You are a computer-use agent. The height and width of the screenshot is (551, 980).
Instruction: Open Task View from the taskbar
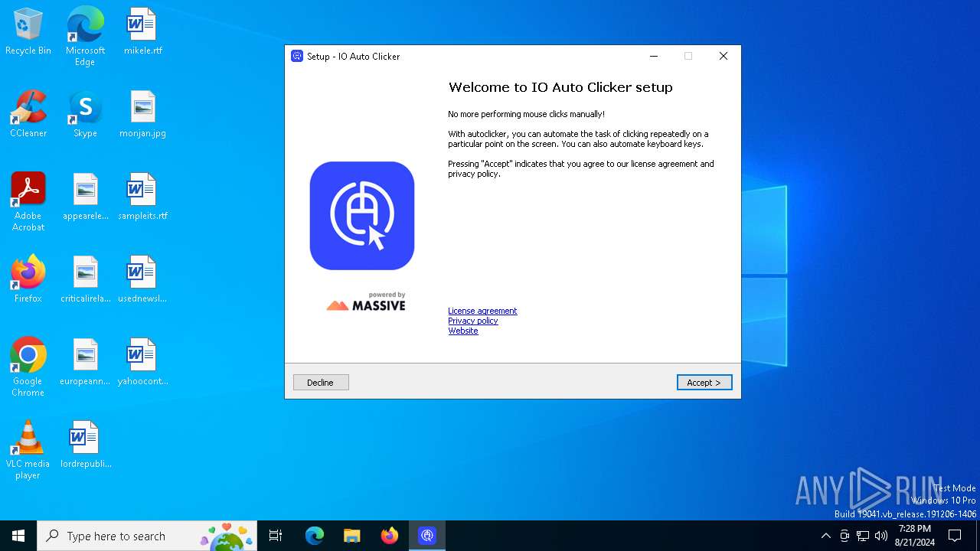click(x=276, y=536)
